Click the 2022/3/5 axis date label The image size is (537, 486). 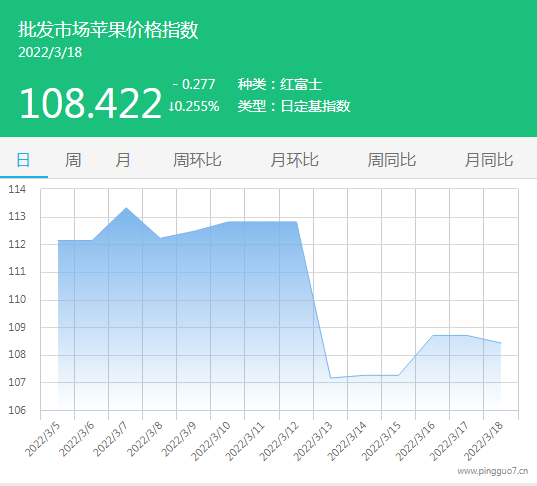[x=42, y=439]
